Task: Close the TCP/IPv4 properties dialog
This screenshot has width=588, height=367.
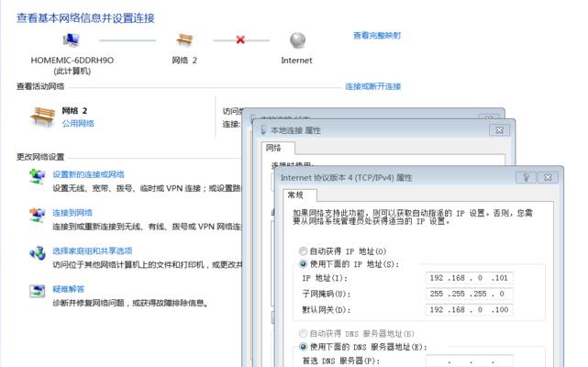Action: [548, 177]
